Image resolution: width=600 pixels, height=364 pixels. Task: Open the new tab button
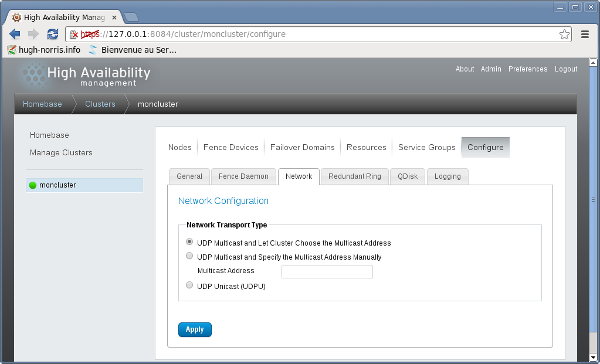[x=131, y=16]
